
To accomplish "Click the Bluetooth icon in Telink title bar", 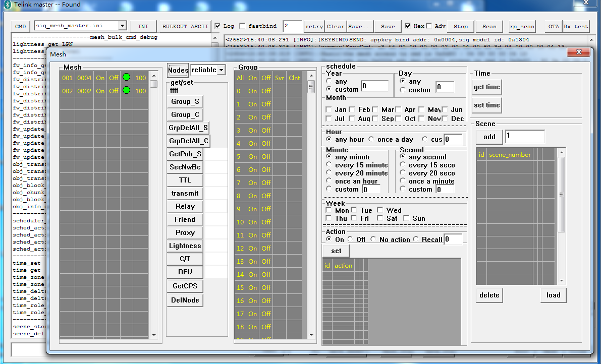I will (7, 5).
